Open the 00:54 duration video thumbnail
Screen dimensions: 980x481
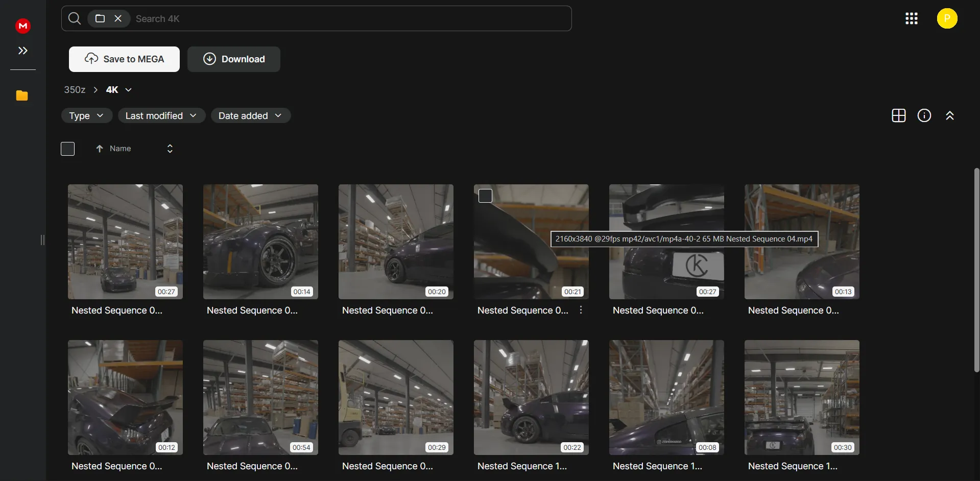point(260,397)
